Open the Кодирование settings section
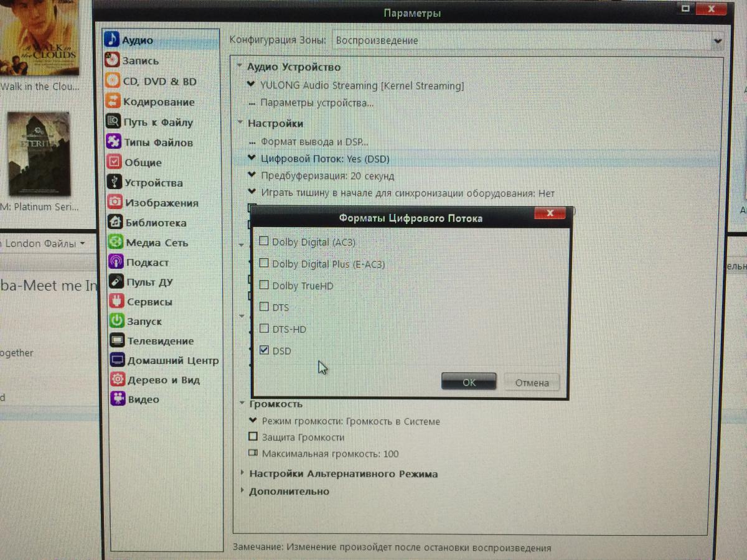 (x=159, y=102)
